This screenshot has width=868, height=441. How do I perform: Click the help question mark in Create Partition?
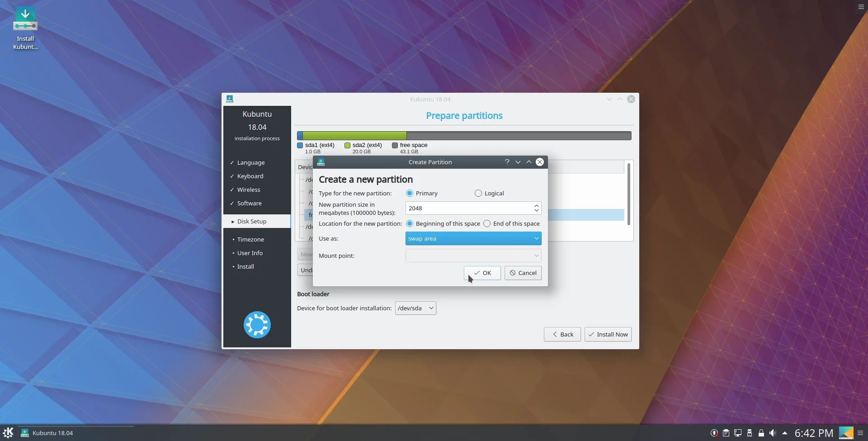point(507,162)
